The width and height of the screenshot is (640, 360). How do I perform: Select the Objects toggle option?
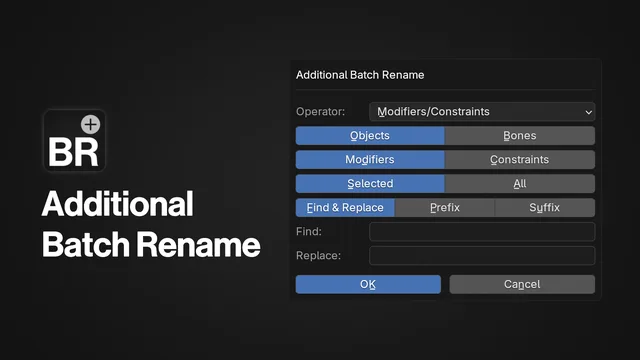tap(370, 136)
